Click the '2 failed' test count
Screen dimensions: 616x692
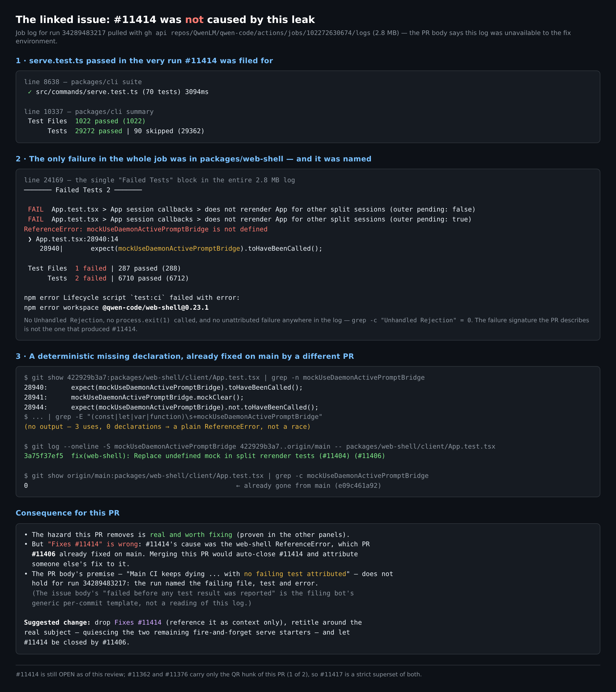click(x=90, y=278)
